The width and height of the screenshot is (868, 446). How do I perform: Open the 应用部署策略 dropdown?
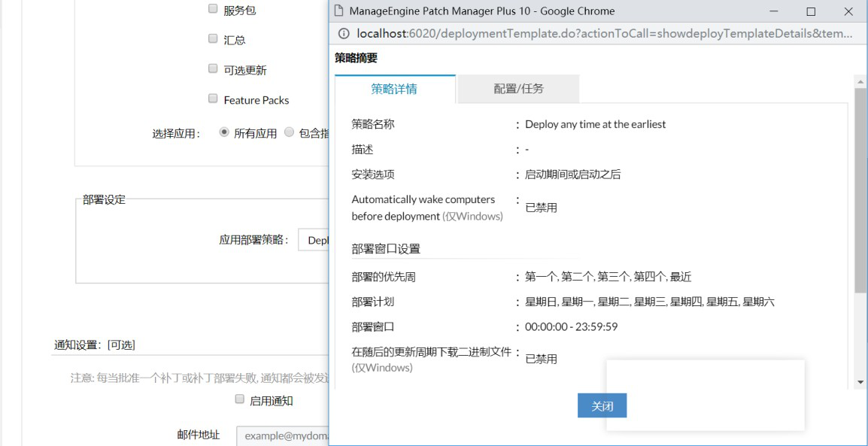[314, 240]
